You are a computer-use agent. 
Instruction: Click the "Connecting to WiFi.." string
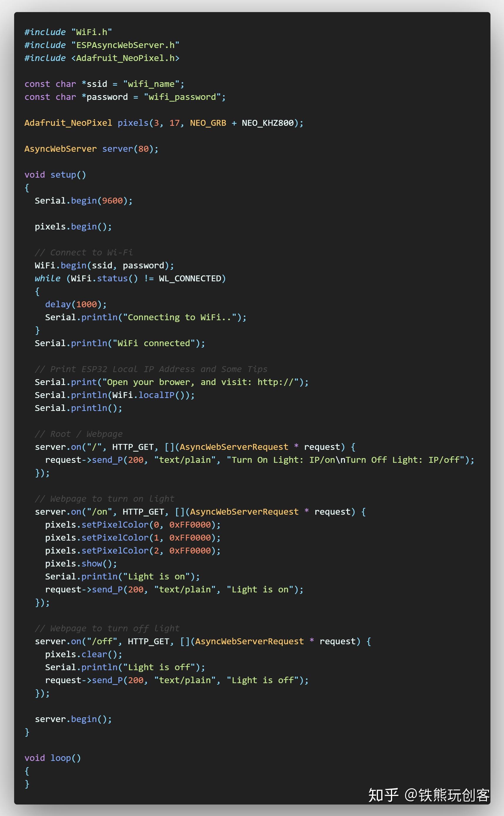pos(180,318)
